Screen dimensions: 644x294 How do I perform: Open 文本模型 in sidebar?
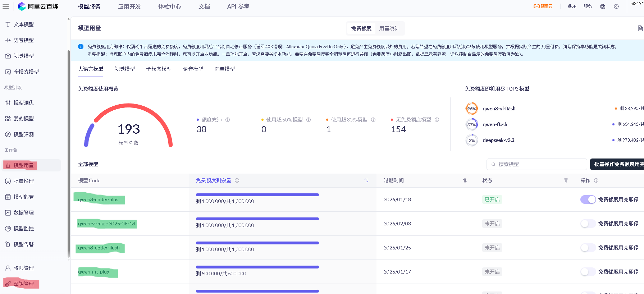click(x=24, y=24)
